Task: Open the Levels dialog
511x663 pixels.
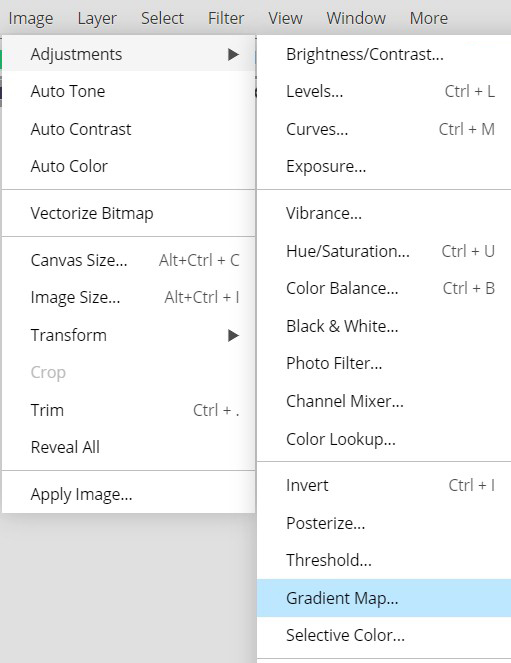Action: pyautogui.click(x=384, y=91)
